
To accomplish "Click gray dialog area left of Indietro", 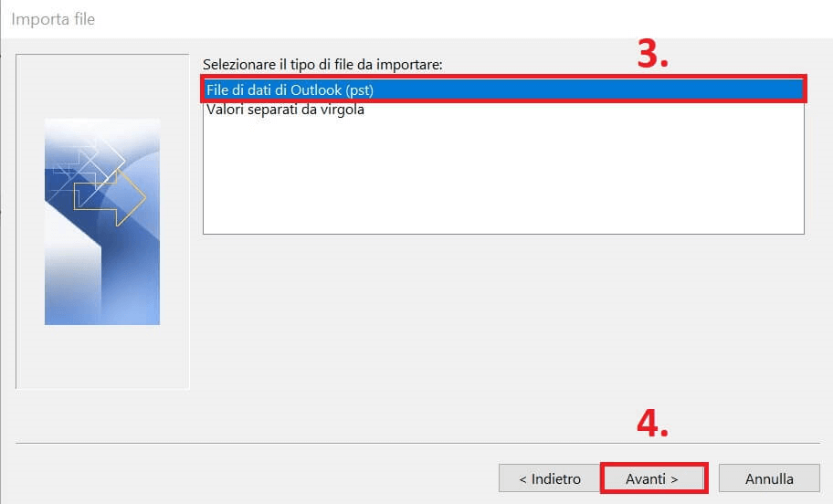I will 255,478.
